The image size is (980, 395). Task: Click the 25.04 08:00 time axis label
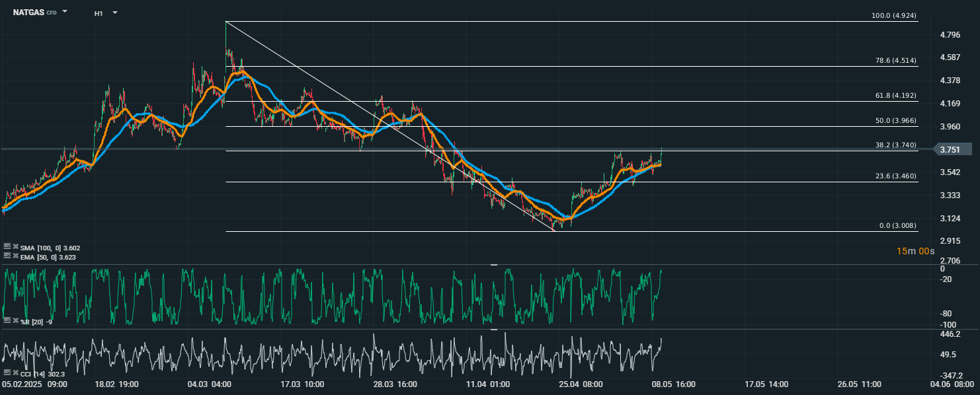pos(580,384)
